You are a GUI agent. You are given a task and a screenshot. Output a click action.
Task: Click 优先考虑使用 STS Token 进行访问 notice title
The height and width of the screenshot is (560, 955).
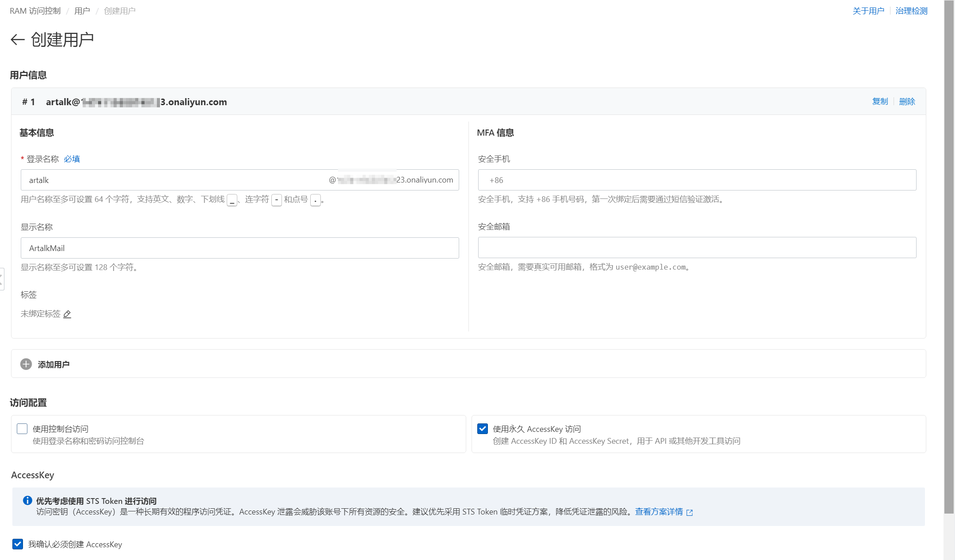(x=96, y=501)
